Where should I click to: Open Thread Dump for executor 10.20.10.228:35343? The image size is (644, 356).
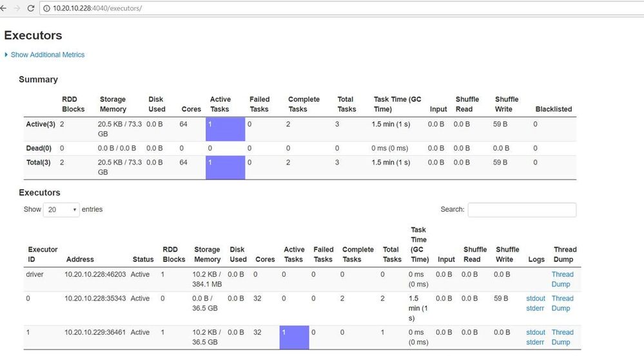pos(562,303)
